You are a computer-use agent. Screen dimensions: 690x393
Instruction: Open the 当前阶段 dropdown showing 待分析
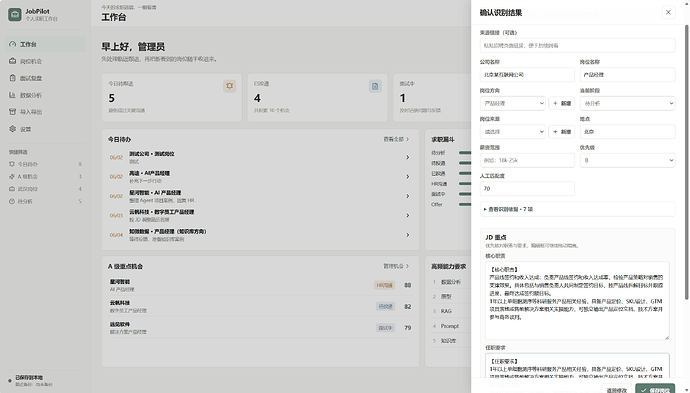point(628,103)
